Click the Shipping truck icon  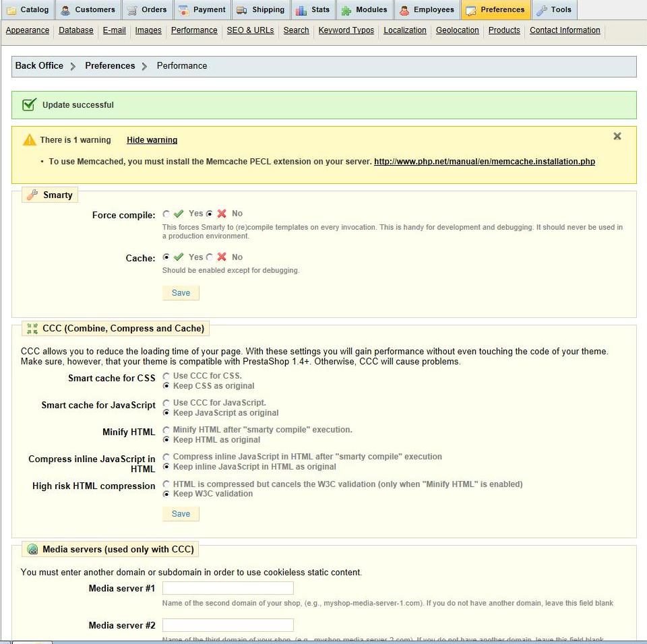242,10
